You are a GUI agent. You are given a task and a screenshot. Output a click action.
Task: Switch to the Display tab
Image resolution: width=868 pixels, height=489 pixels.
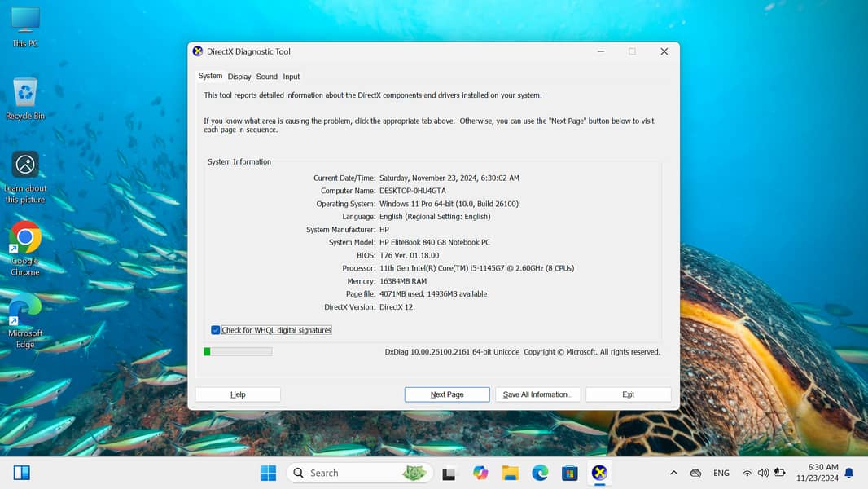(239, 77)
